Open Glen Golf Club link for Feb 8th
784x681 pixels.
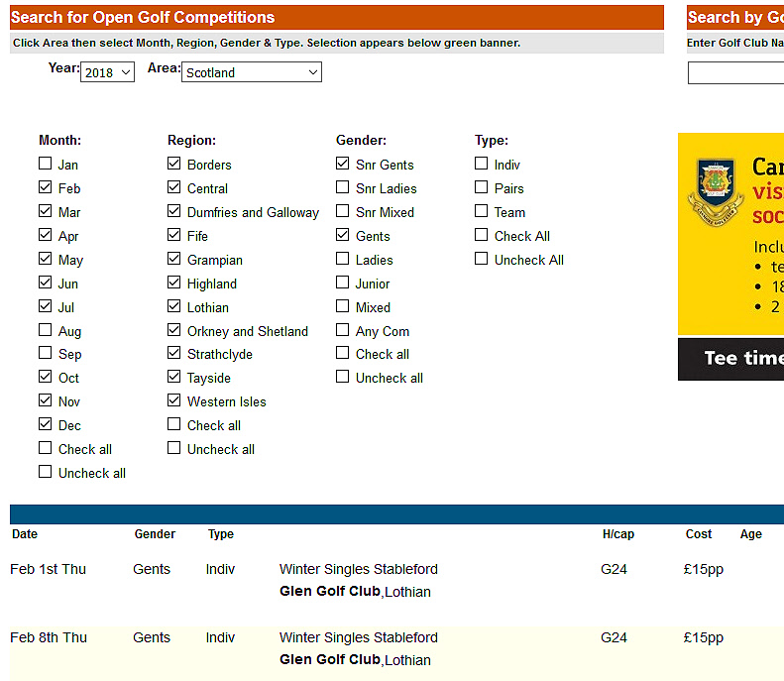coord(330,660)
